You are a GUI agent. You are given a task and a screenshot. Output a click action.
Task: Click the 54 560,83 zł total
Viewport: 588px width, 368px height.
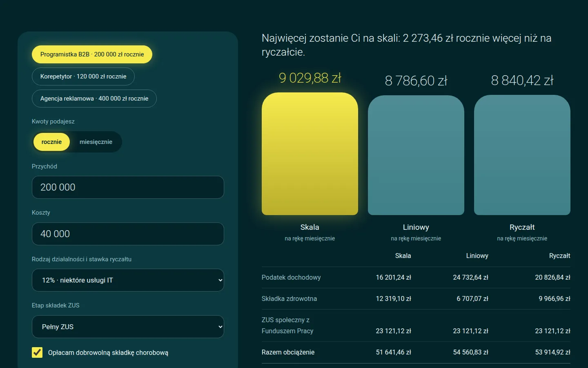coord(470,352)
